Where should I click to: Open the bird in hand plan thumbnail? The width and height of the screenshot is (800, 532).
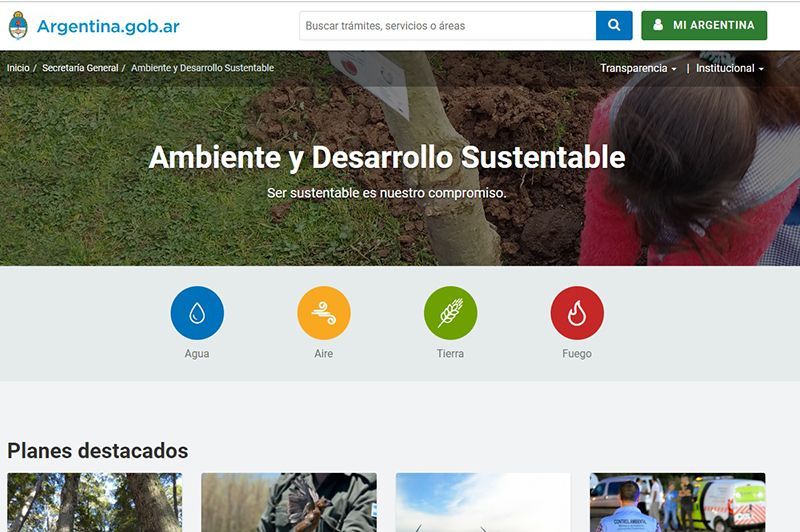[x=289, y=502]
